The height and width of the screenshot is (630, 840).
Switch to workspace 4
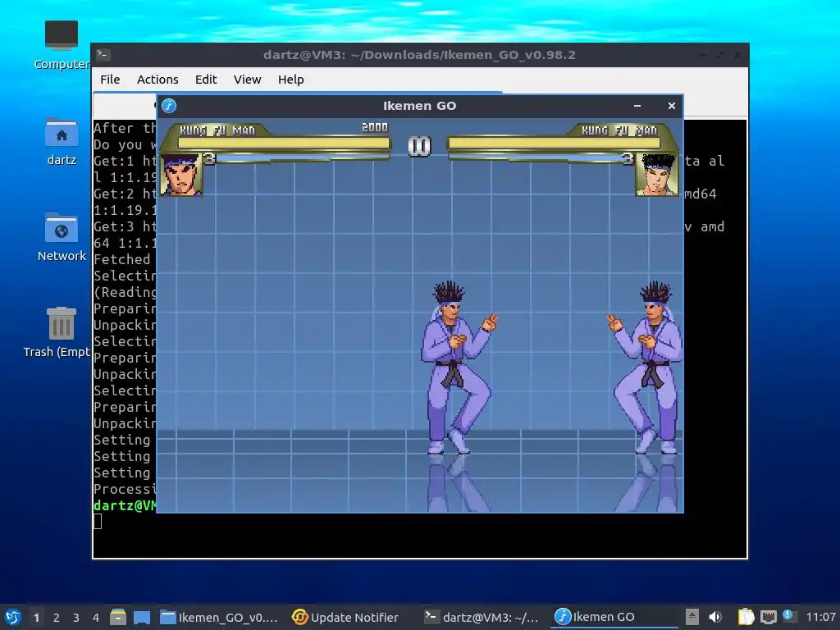tap(95, 617)
